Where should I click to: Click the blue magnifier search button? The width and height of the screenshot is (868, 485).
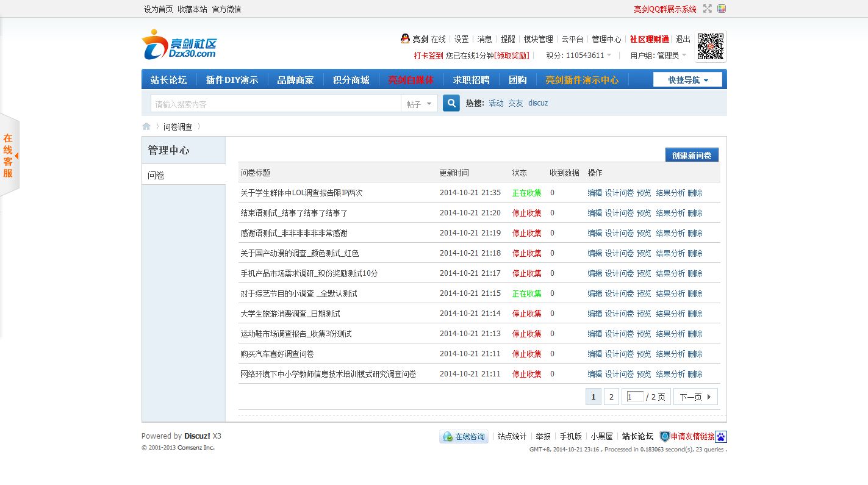coord(451,103)
